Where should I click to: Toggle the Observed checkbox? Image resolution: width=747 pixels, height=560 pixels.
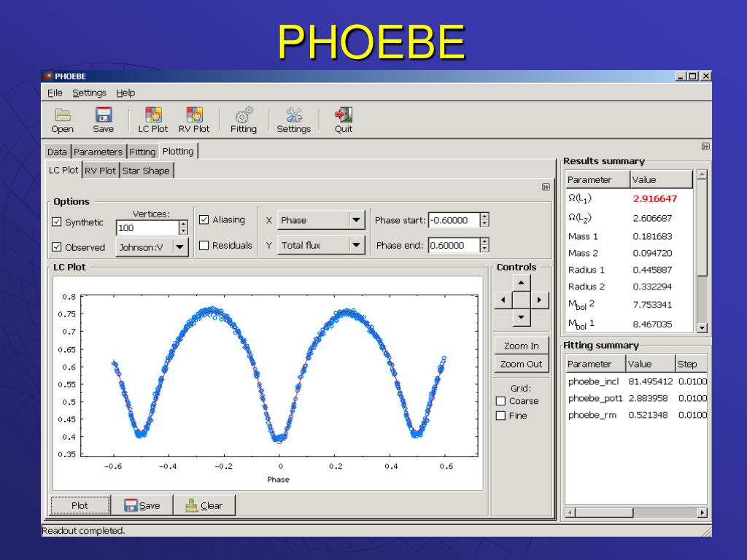57,247
